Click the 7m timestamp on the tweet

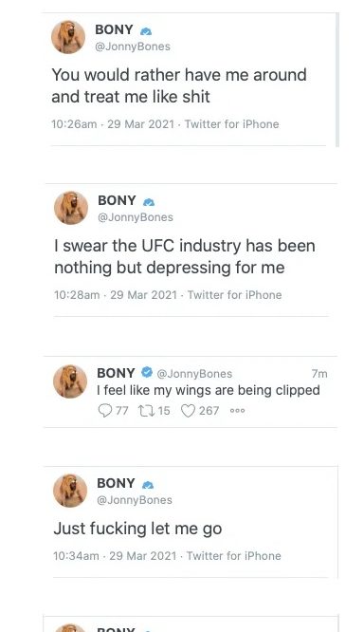[x=319, y=374]
